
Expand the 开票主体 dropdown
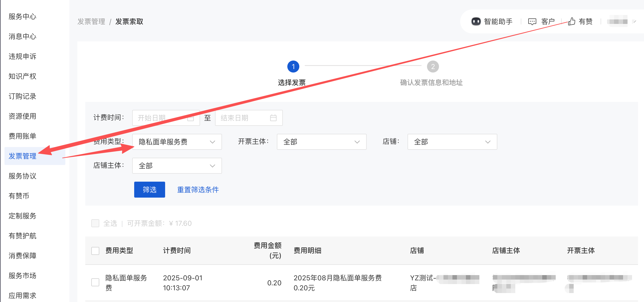pos(321,142)
